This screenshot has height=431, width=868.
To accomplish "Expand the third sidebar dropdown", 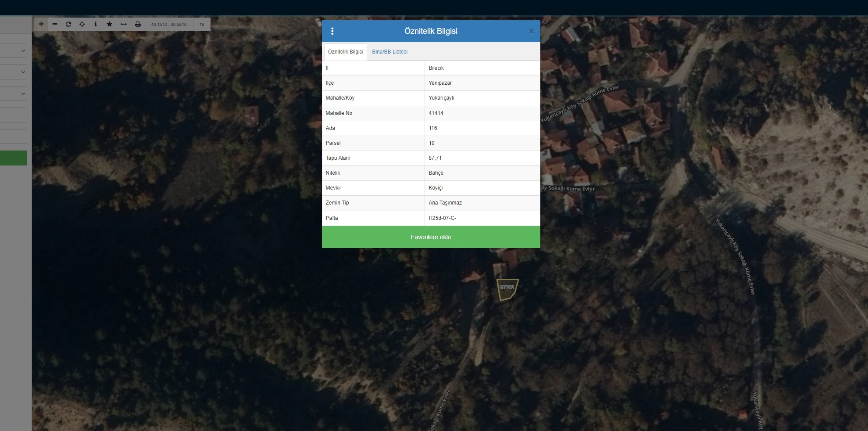I will pyautogui.click(x=14, y=93).
